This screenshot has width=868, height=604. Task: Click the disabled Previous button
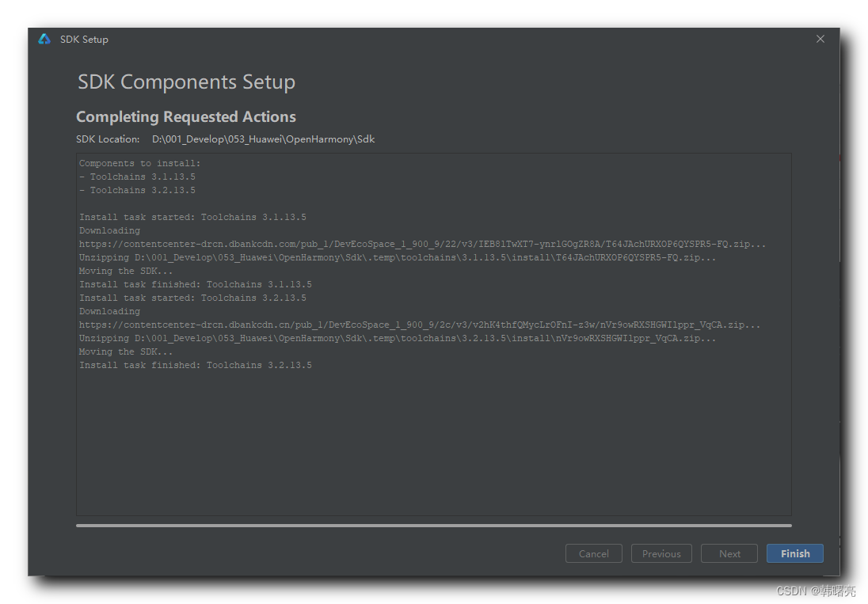(x=661, y=553)
